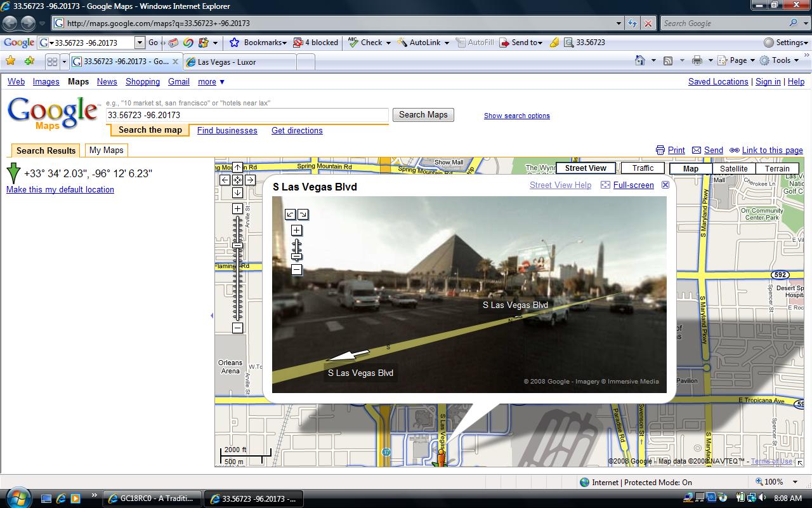Switch to Satellite view type

[x=733, y=169]
